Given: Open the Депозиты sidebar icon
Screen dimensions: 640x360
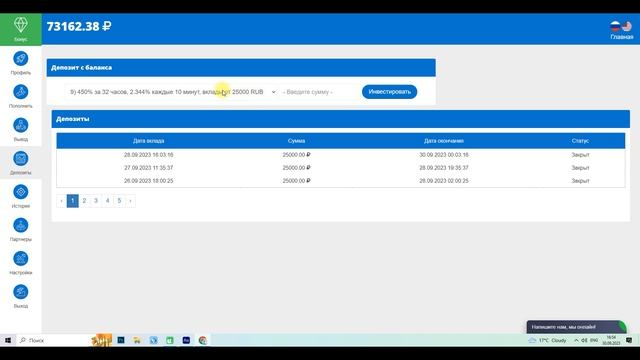Looking at the screenshot, I should coord(21,158).
